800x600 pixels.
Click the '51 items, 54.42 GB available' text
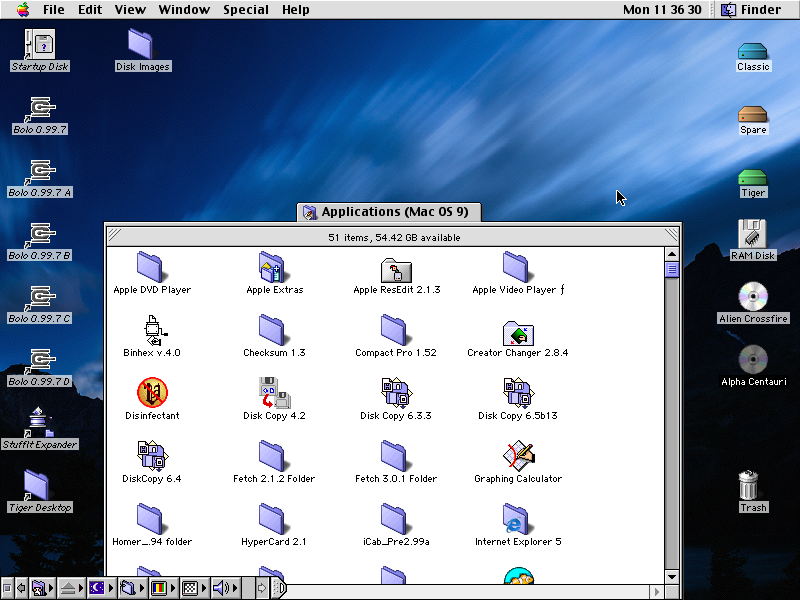point(394,238)
